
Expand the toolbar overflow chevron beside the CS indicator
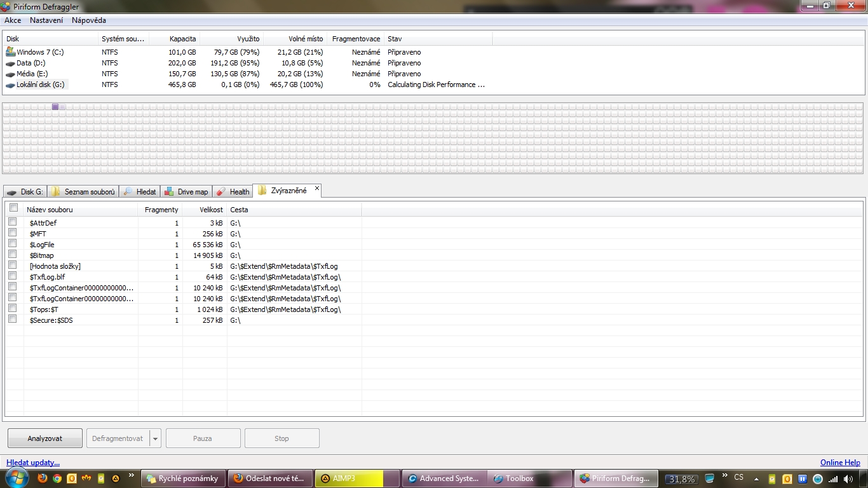[725, 475]
